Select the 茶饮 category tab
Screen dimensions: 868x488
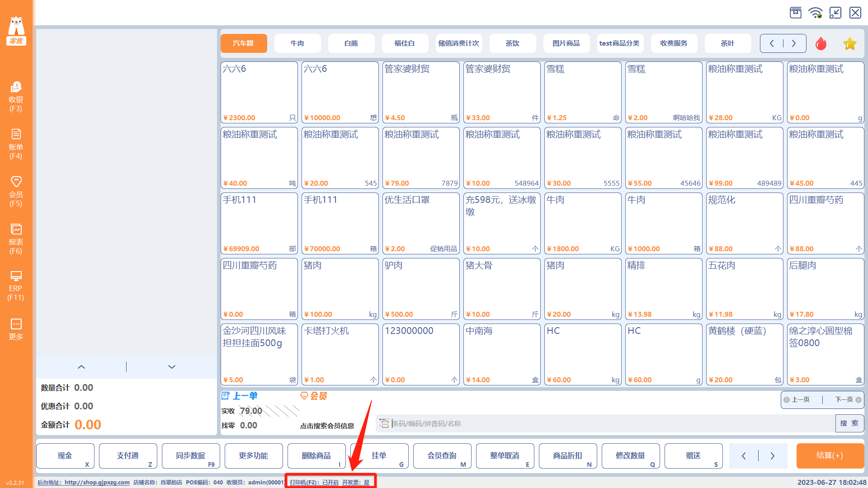[513, 43]
